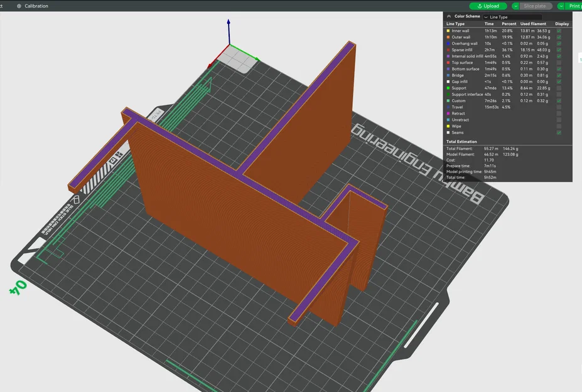Click the Outer wall orange color swatch
This screenshot has height=392, width=582.
pyautogui.click(x=448, y=37)
